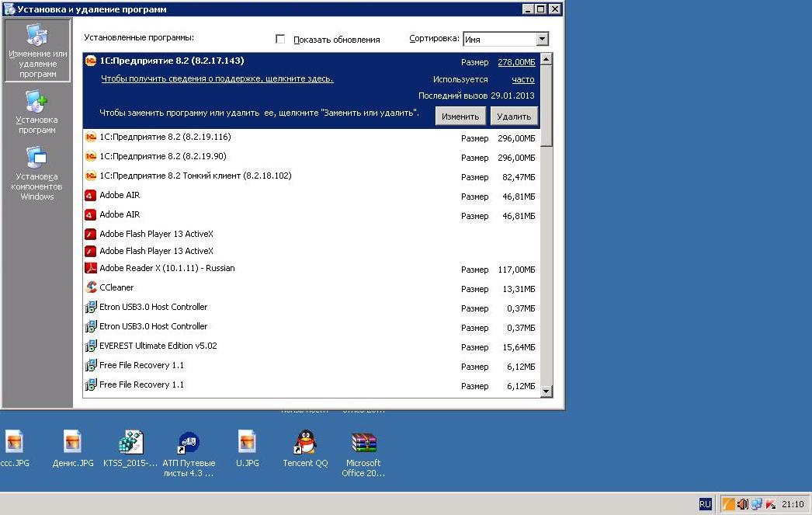This screenshot has height=515, width=812.
Task: Click the Kaspersky tray icon
Action: tap(771, 504)
